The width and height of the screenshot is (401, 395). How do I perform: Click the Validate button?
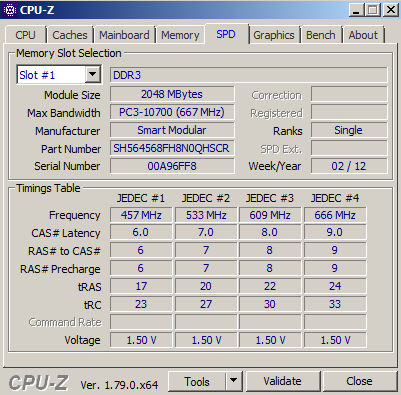pyautogui.click(x=282, y=381)
